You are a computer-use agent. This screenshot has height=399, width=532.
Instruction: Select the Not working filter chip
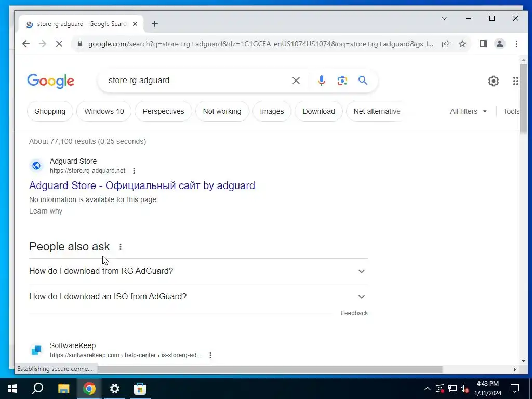[222, 111]
